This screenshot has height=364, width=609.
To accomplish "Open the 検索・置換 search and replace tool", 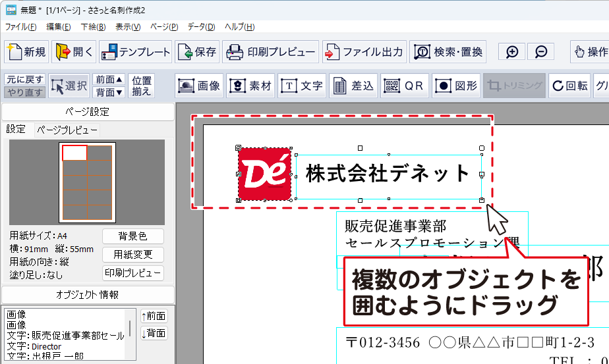I will (448, 51).
